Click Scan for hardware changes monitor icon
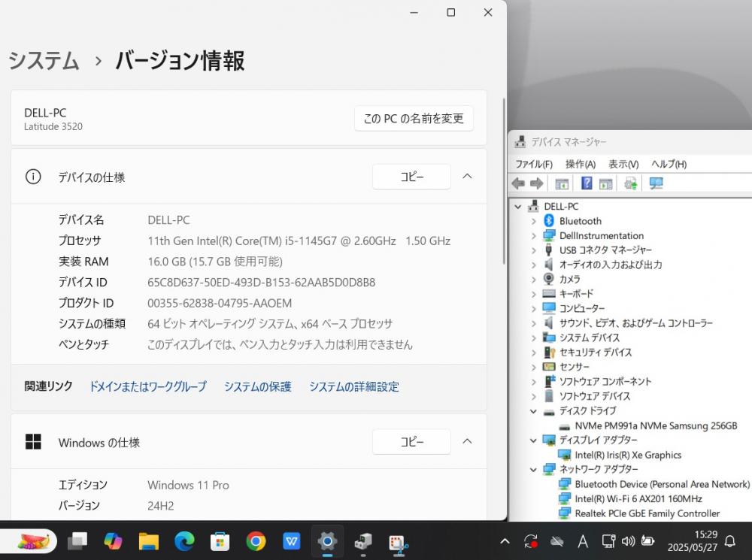The height and width of the screenshot is (560, 752). point(656,183)
